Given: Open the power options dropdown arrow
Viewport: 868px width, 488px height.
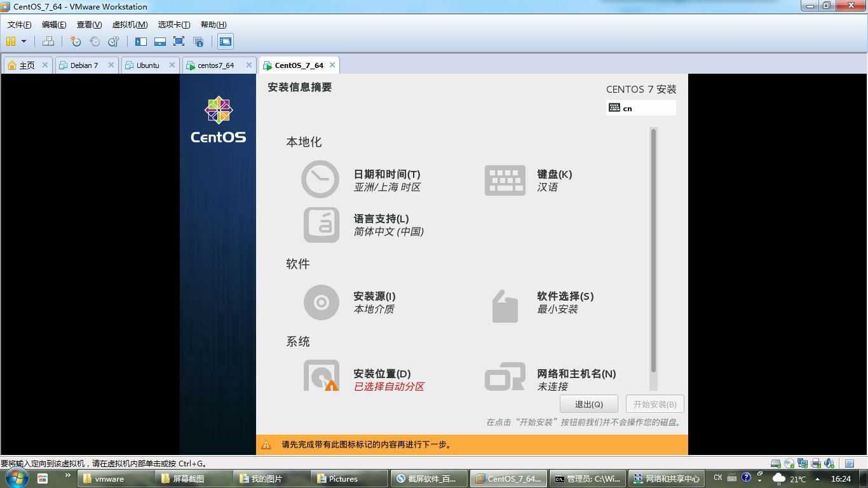Looking at the screenshot, I should [x=24, y=41].
